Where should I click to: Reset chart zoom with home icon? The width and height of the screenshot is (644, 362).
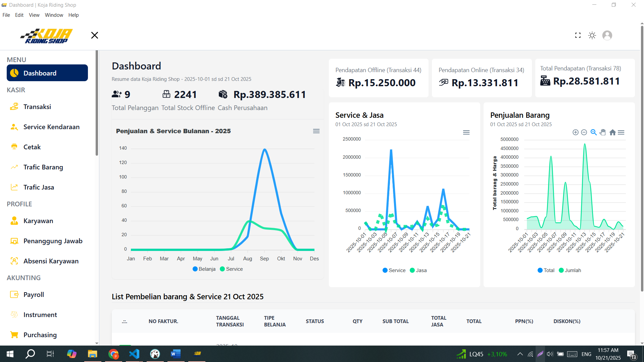(x=612, y=133)
